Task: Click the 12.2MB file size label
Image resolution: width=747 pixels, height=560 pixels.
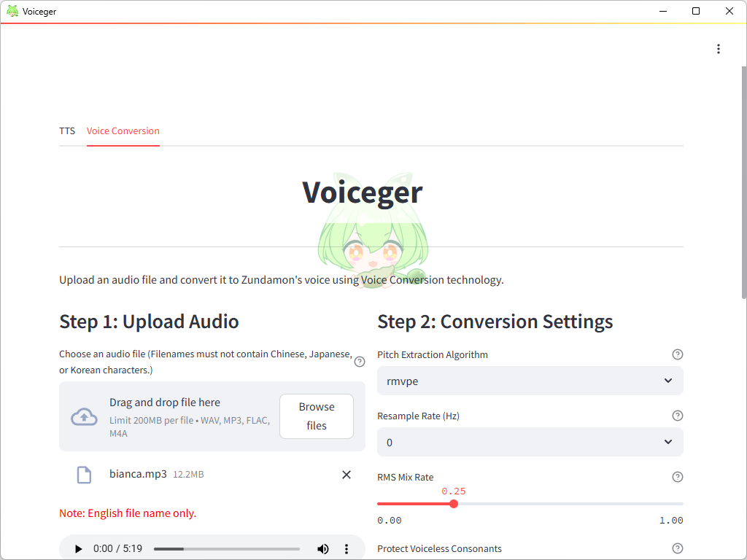Action: click(x=188, y=474)
